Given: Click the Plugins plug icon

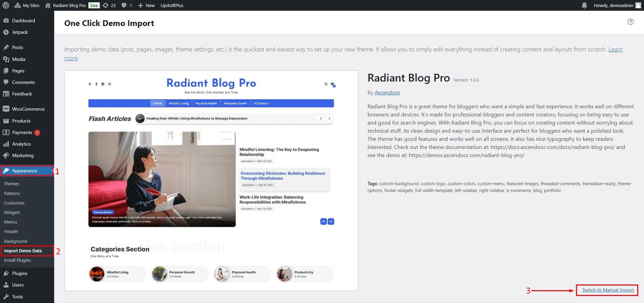Looking at the screenshot, I should 6,273.
